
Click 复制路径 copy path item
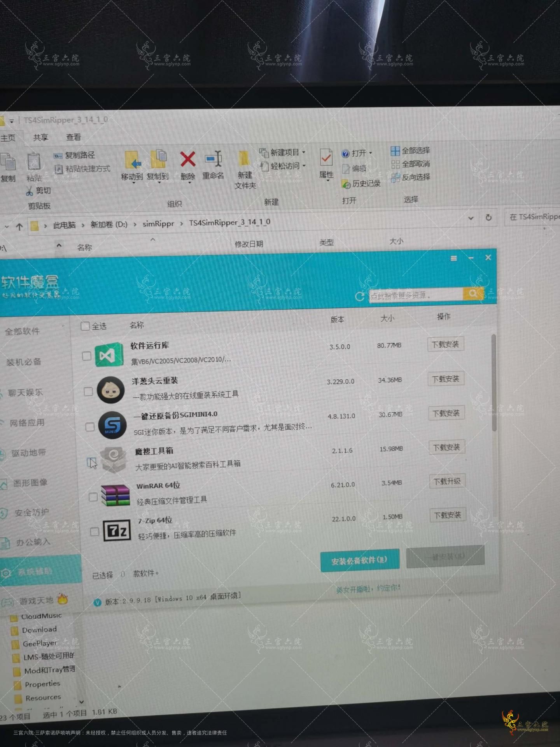tap(74, 155)
